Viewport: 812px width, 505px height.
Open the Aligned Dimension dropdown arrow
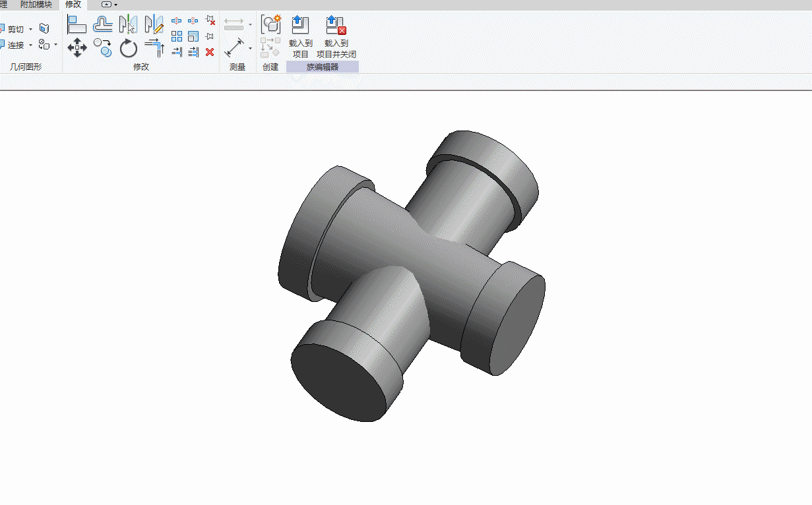[250, 48]
